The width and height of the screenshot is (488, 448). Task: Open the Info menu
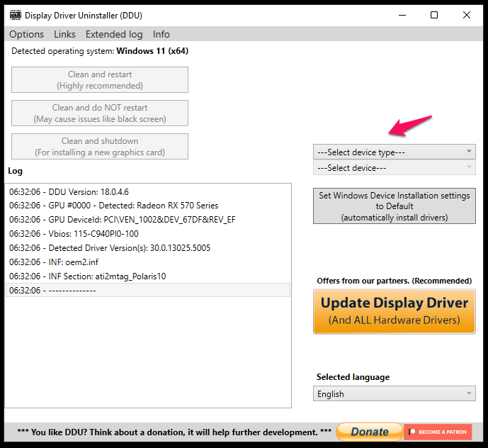pos(161,34)
